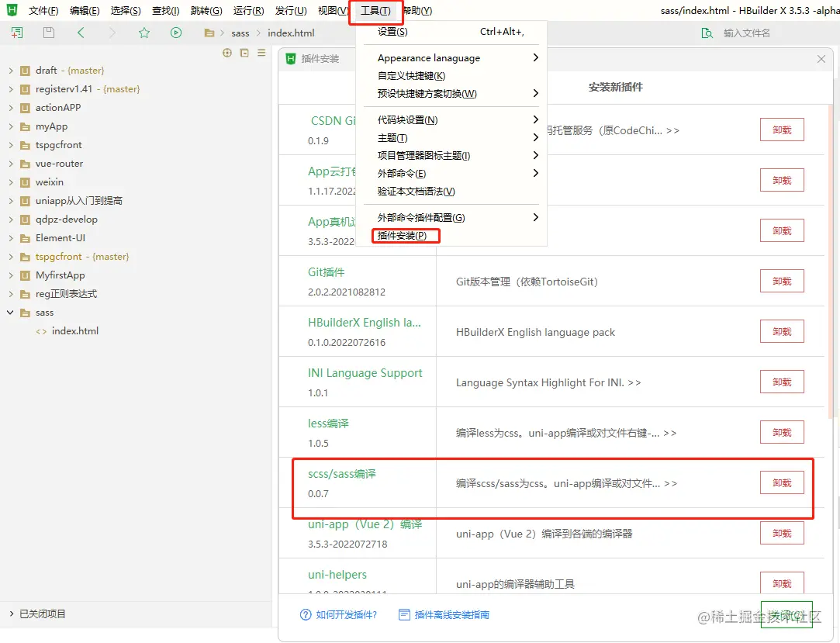Expand the closed projects section

tap(11, 614)
